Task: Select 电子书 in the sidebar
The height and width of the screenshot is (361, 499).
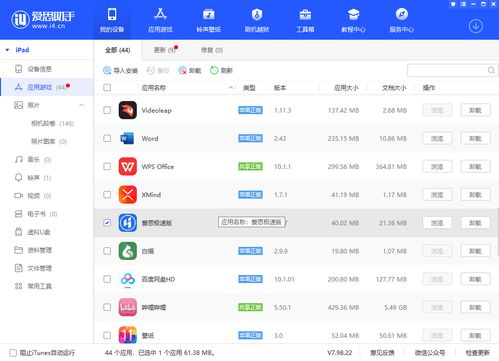Action: (36, 214)
